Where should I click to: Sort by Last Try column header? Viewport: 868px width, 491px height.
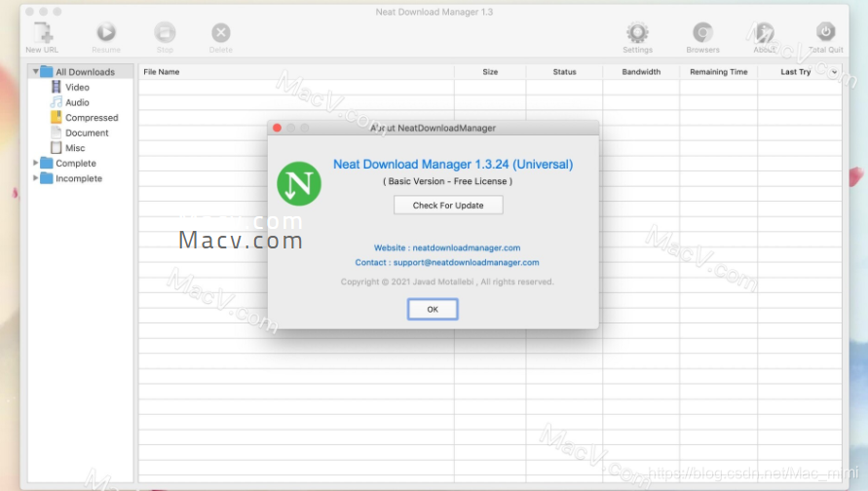[x=796, y=72]
